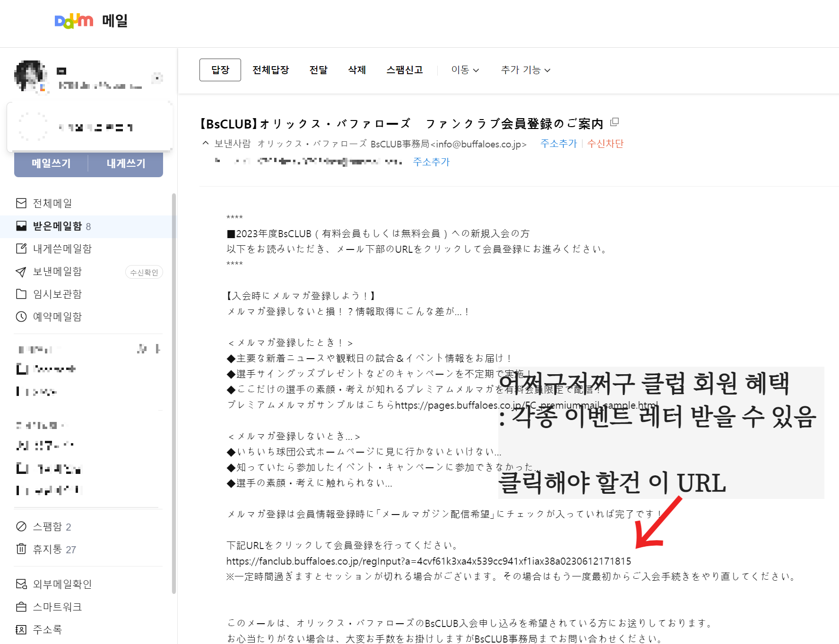Open 스팸함 spam folder
The width and height of the screenshot is (839, 644).
tap(47, 526)
